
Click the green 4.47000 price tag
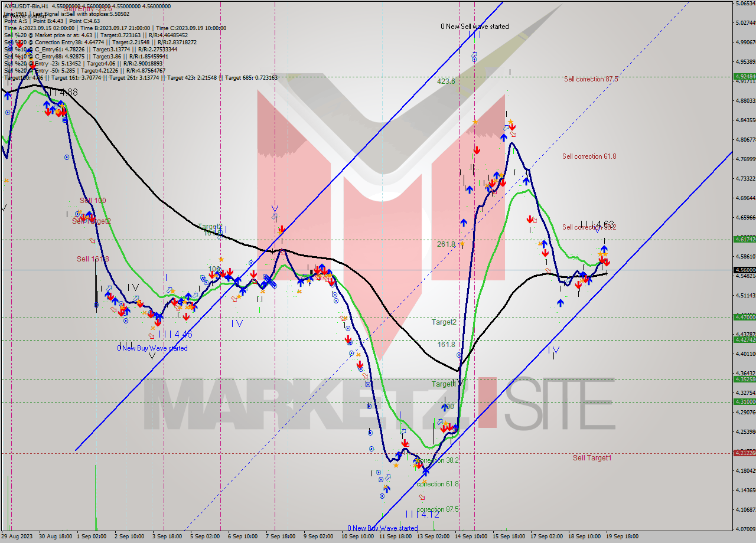745,317
